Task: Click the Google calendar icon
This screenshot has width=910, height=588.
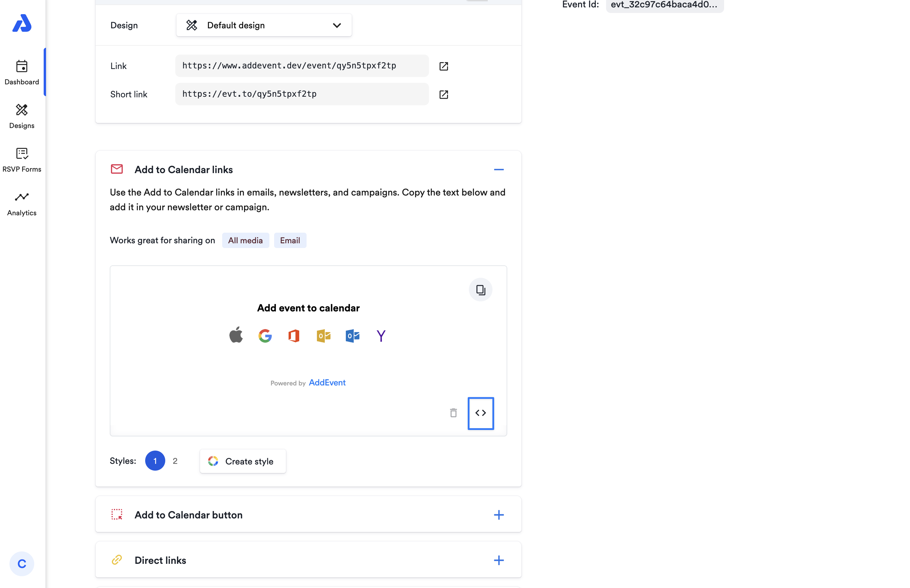Action: (265, 336)
